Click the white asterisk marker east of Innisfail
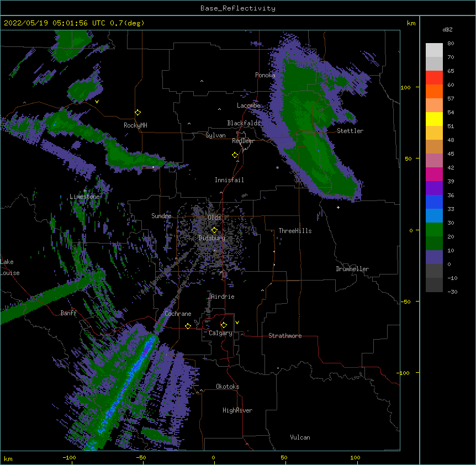Viewport: 476px width, 465px height. click(277, 167)
